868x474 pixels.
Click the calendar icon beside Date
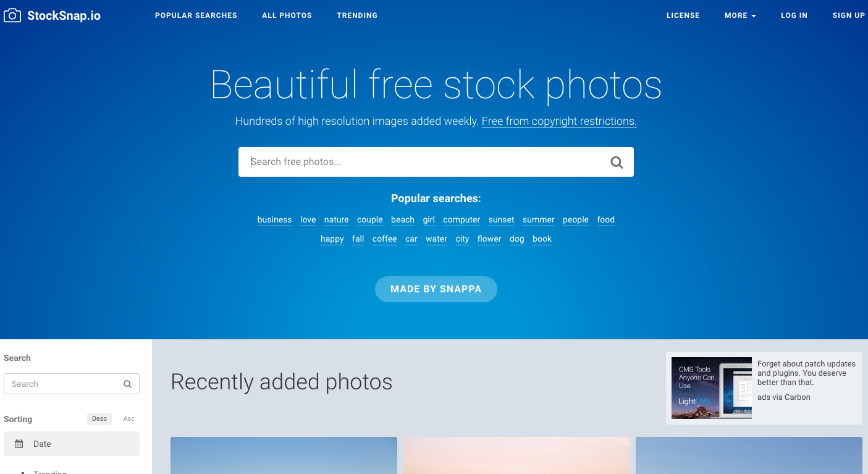19,444
